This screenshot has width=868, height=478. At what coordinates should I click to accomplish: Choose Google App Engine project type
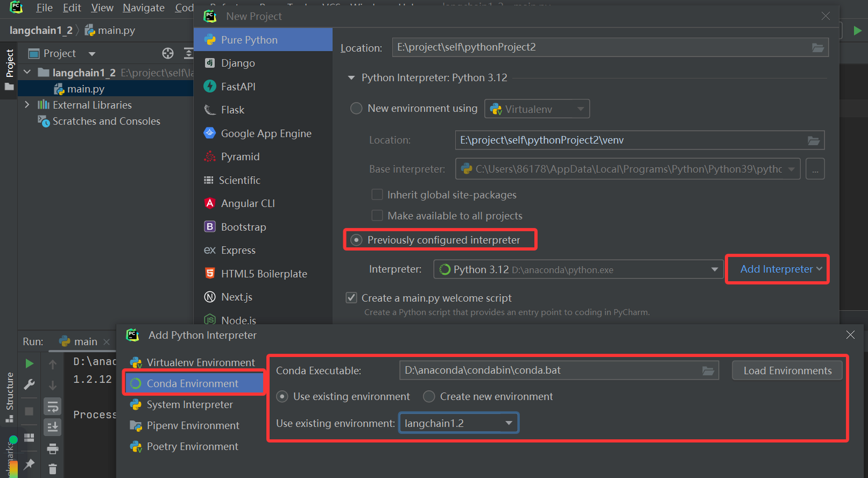[263, 133]
